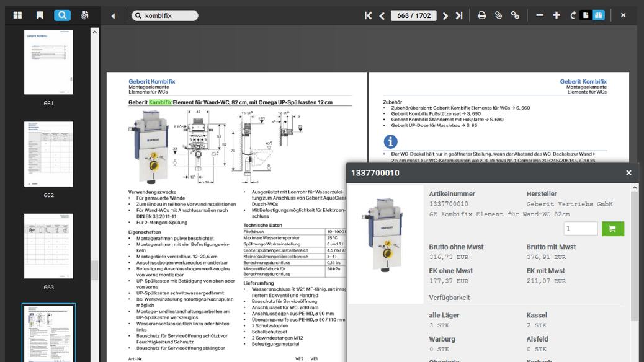The width and height of the screenshot is (644, 362).
Task: Click the Eigenschaften heading
Action: coord(144,232)
